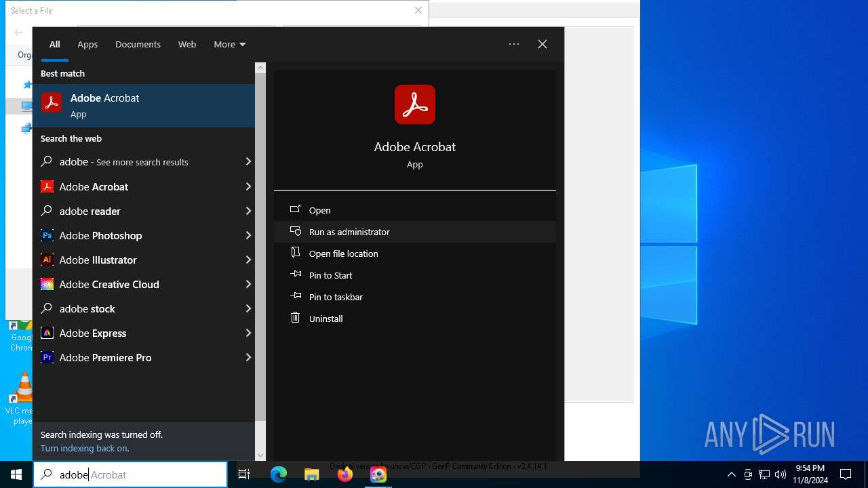The image size is (868, 488).
Task: Click the large Adobe Acrobat logo in details pane
Action: pos(415,104)
